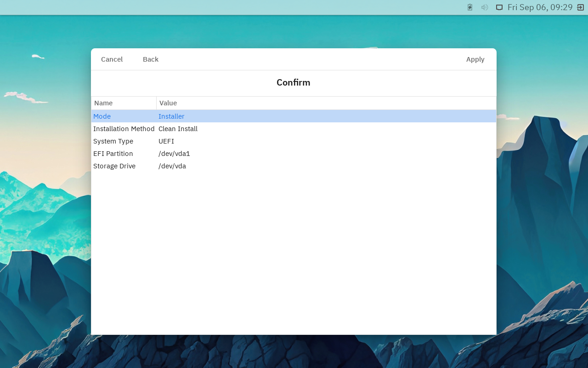Viewport: 588px width, 368px height.
Task: Click the volume speaker icon
Action: [485, 7]
